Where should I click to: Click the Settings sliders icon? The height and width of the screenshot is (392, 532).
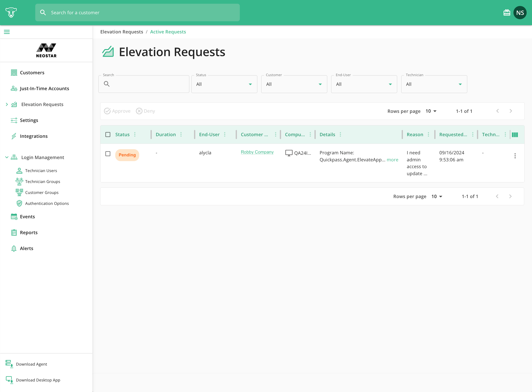14,120
